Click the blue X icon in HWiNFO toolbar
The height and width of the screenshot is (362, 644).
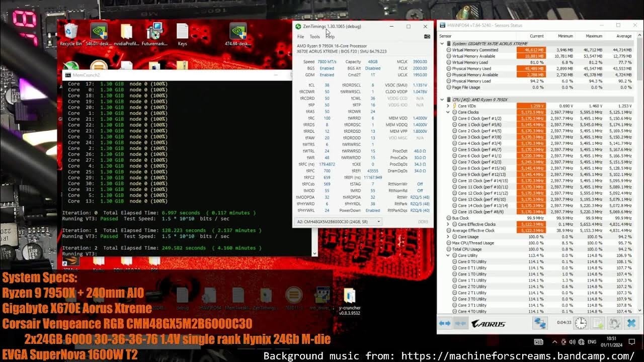[x=631, y=323]
